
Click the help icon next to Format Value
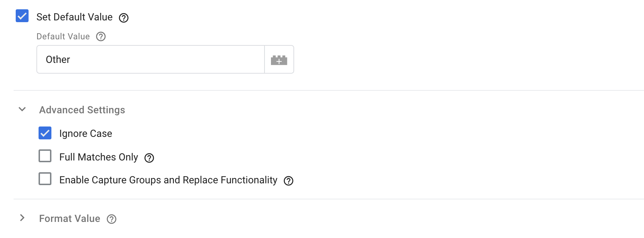[x=111, y=219]
